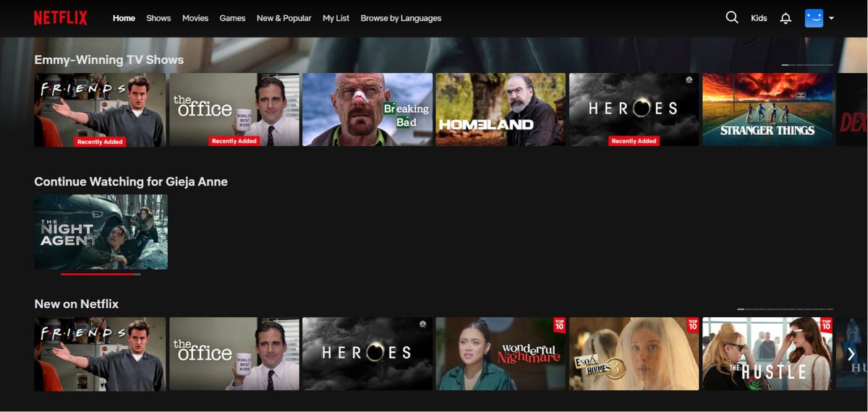Open The Hustle thumbnail
Viewport: 868px width, 412px height.
click(x=767, y=353)
